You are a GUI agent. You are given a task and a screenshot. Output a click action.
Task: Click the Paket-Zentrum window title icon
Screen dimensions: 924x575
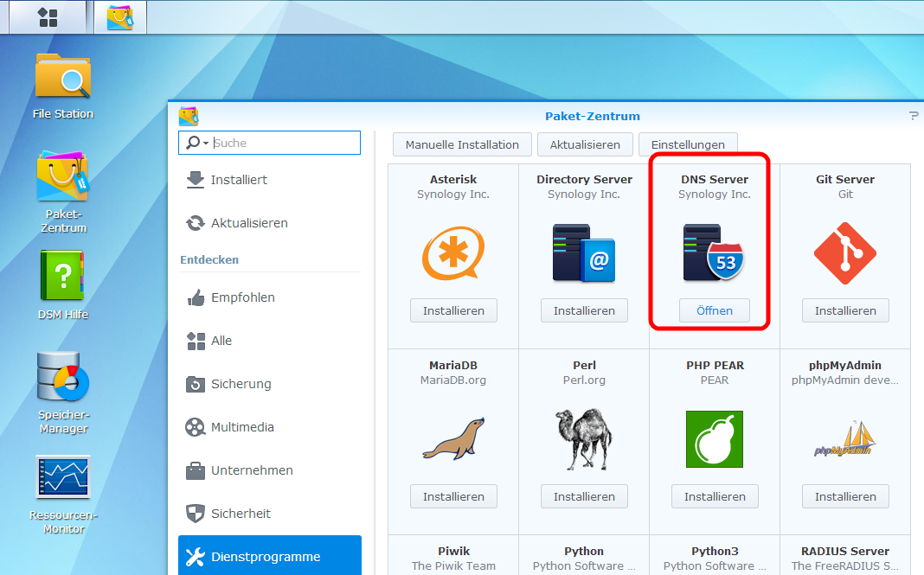pos(189,116)
